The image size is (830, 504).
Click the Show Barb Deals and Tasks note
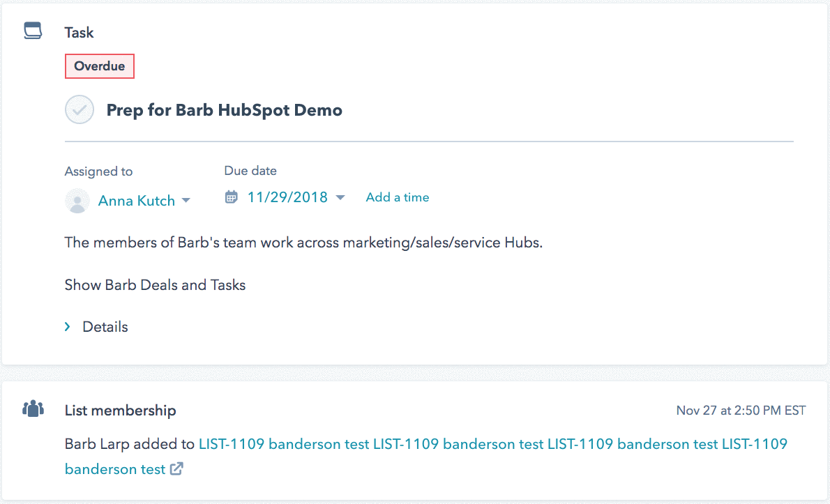pos(155,284)
